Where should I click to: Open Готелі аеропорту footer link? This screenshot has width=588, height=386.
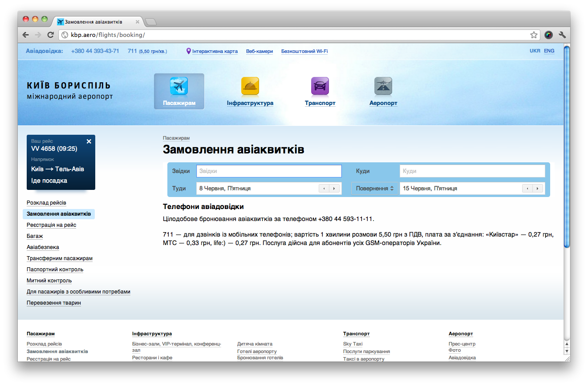pyautogui.click(x=257, y=351)
